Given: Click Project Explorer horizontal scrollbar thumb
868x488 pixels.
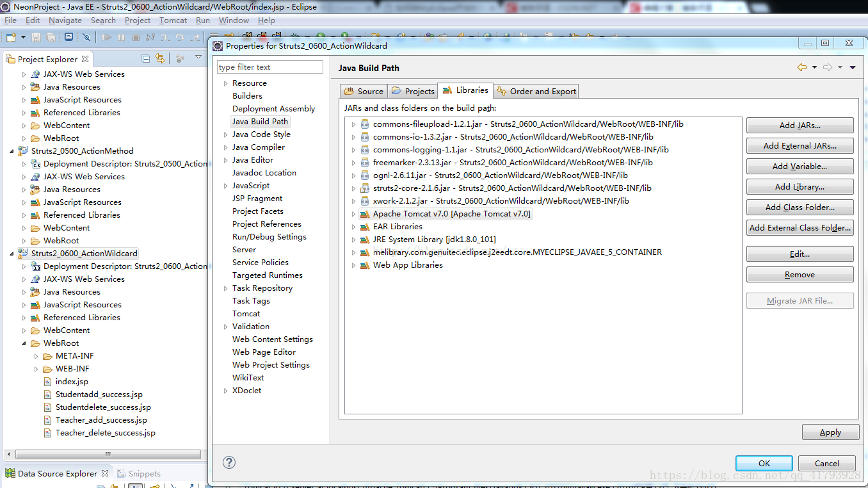Looking at the screenshot, I should coord(108,454).
